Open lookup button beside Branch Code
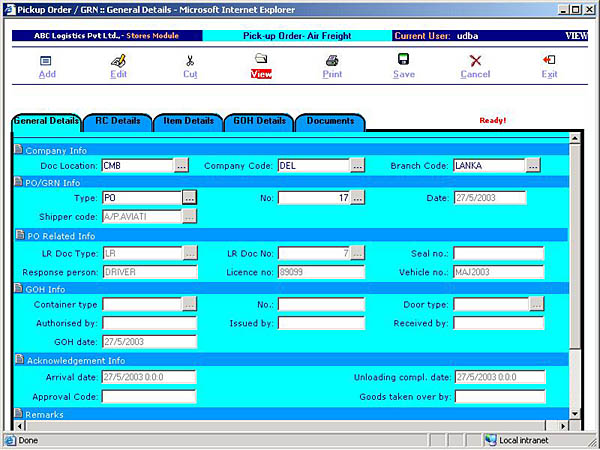This screenshot has height=450, width=600. tap(533, 165)
